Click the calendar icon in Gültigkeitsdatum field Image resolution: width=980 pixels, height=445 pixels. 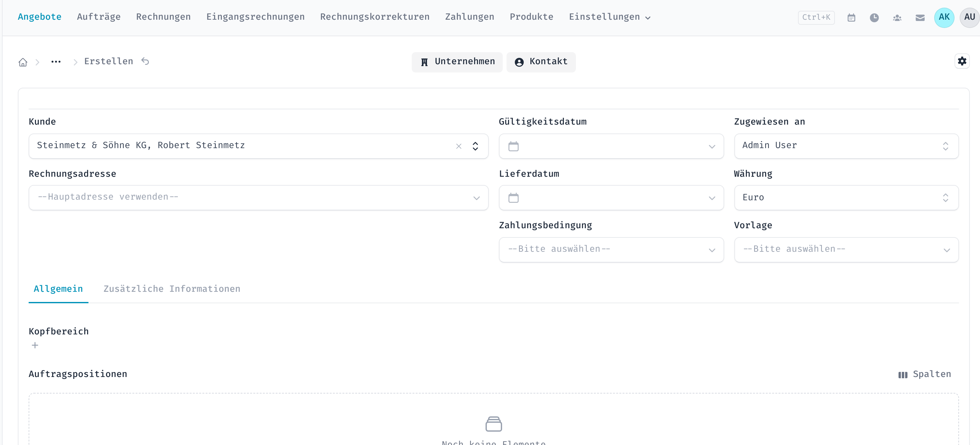(514, 146)
